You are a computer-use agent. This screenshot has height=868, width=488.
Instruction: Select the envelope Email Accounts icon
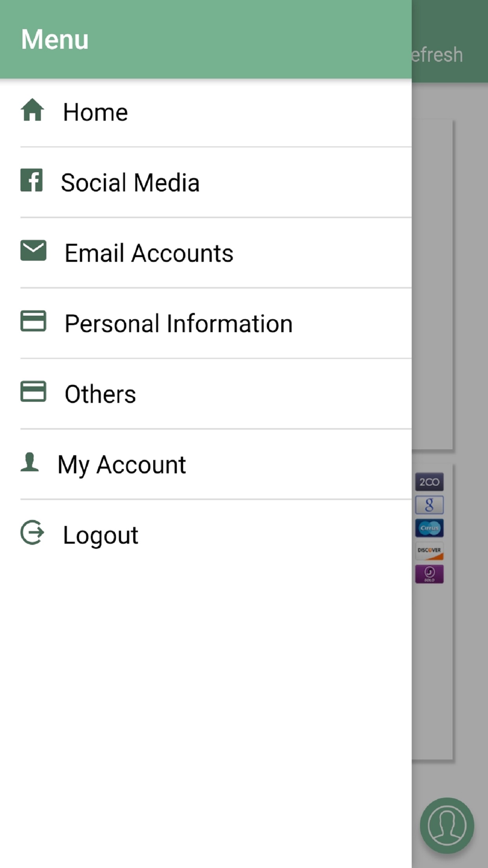[x=33, y=250]
